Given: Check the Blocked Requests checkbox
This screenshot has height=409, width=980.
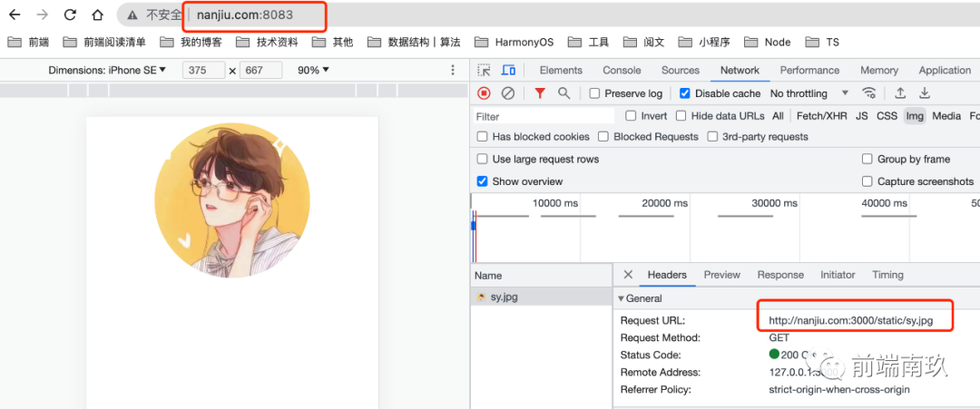Looking at the screenshot, I should click(603, 136).
